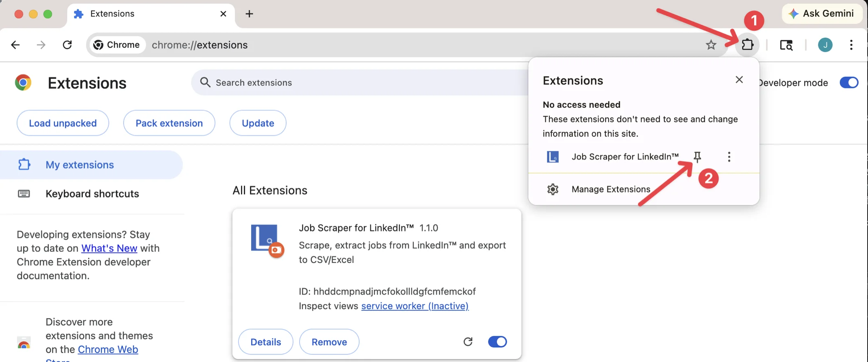Pin Job Scraper for LinkedIn extension
Image resolution: width=868 pixels, height=362 pixels.
(x=697, y=157)
